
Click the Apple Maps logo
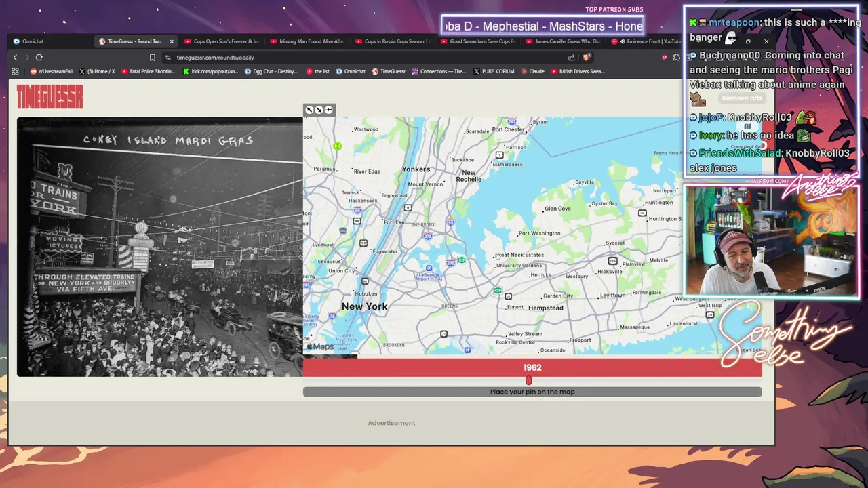tap(319, 346)
